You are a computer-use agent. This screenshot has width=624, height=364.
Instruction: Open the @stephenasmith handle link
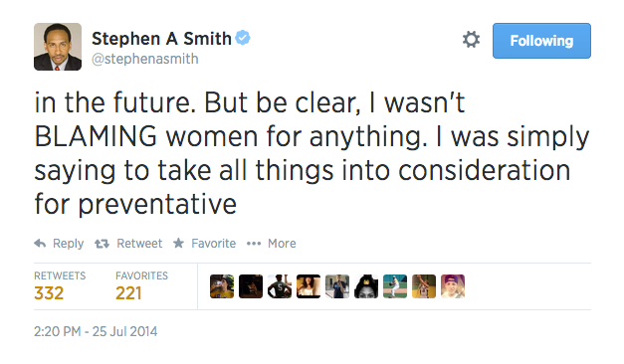145,59
